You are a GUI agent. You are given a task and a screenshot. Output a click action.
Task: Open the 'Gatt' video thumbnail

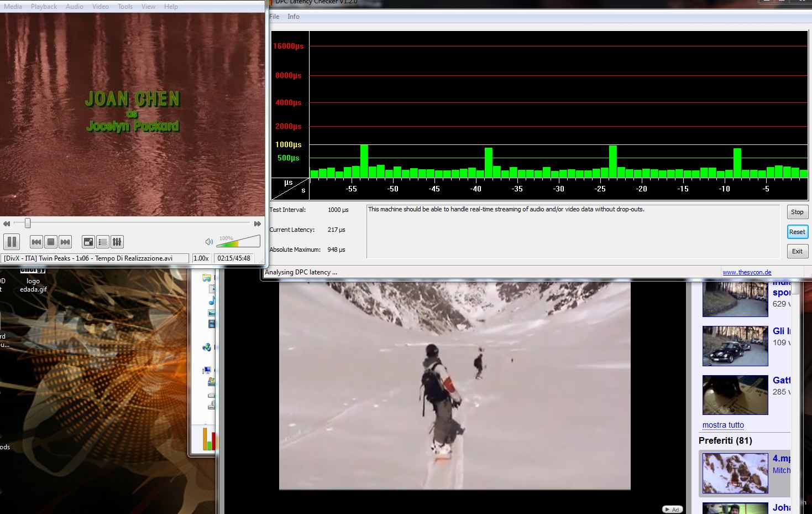pos(735,395)
